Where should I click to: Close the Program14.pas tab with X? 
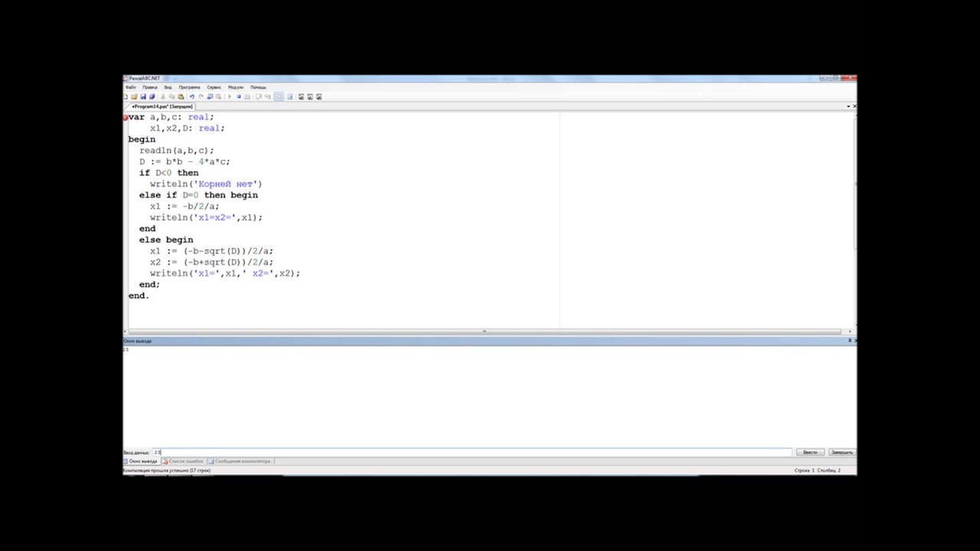pyautogui.click(x=854, y=106)
